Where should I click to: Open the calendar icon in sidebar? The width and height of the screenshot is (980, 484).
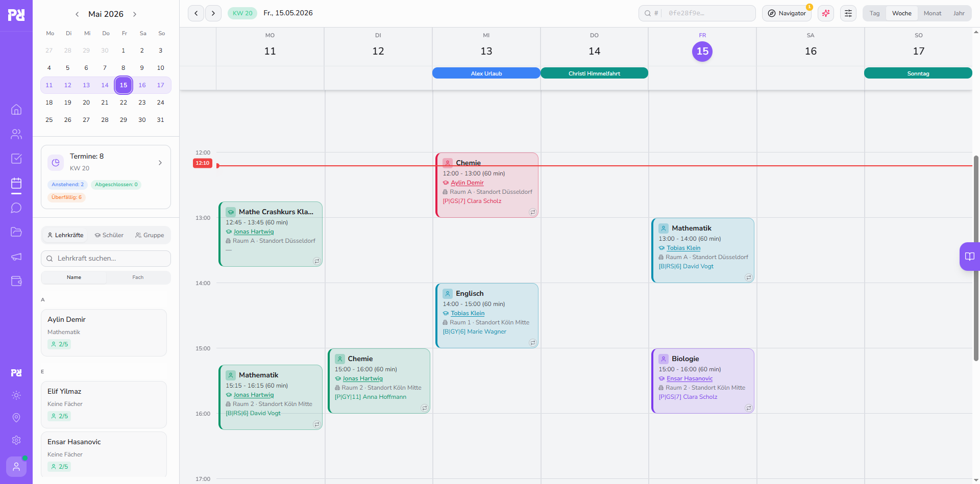[16, 183]
